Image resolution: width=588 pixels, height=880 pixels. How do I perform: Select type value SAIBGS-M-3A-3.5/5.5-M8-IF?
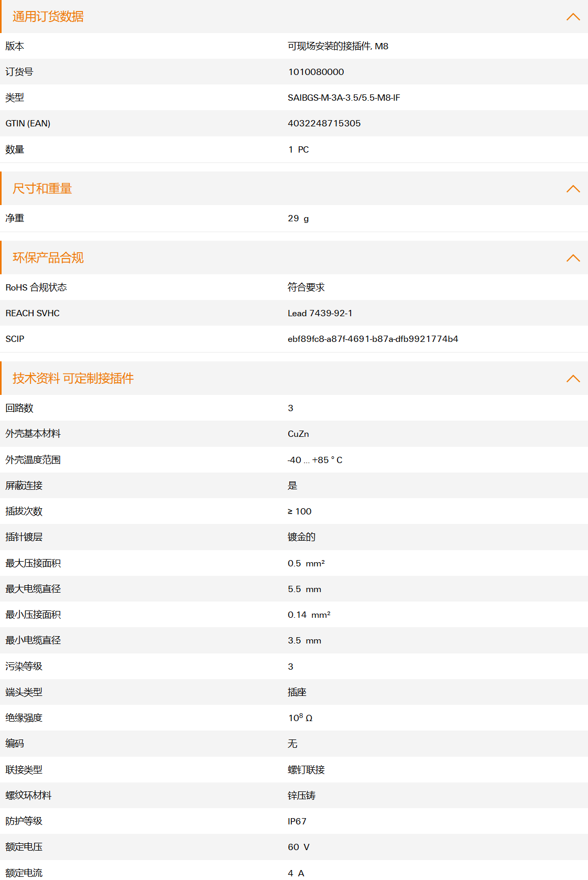[x=344, y=98]
